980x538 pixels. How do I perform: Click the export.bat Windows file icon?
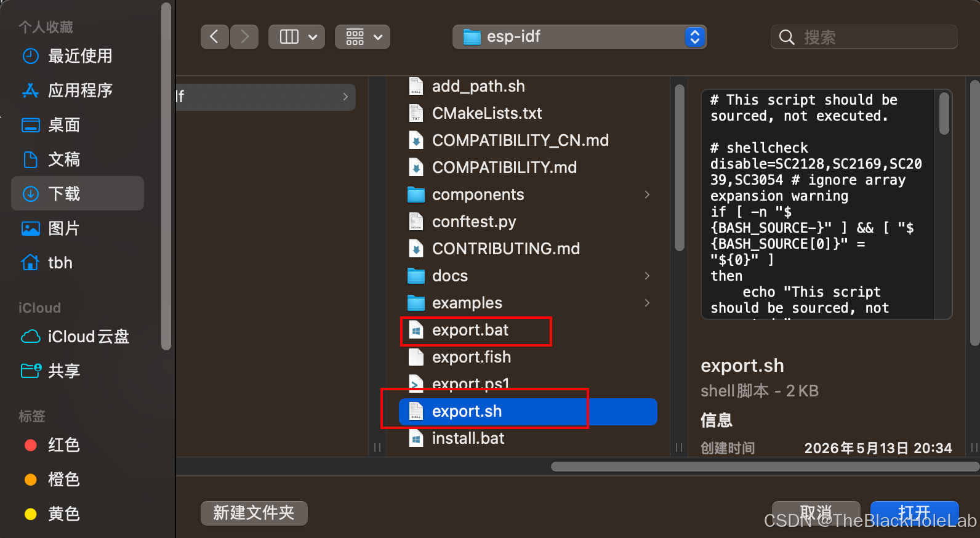click(416, 330)
